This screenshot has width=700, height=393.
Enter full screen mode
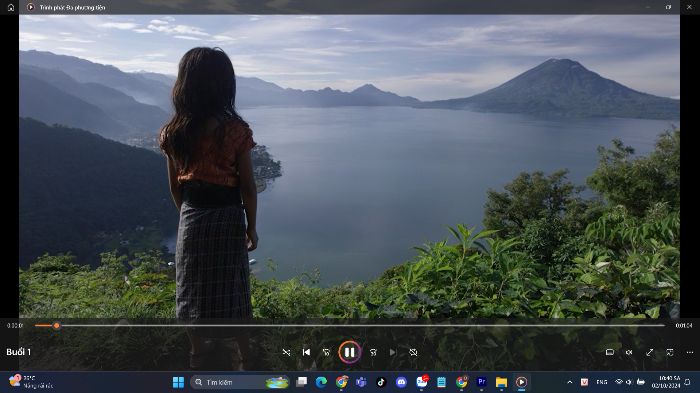[650, 352]
